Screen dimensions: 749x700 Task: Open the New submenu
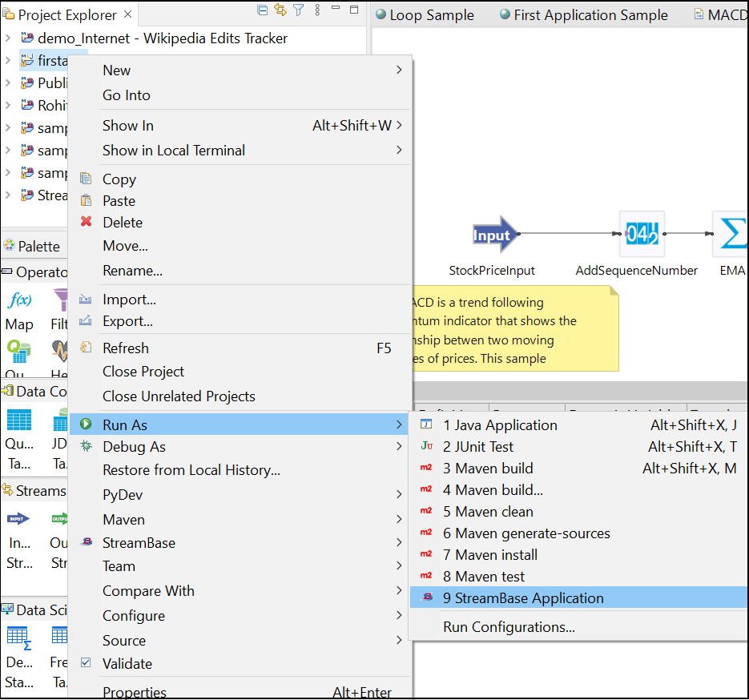coord(240,70)
